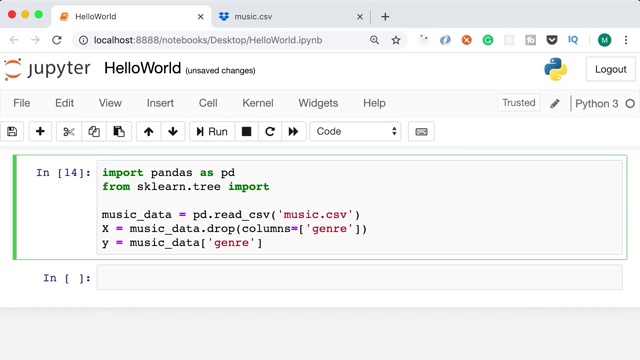Click the pencil edit mode icon
The height and width of the screenshot is (360, 640).
click(x=555, y=104)
